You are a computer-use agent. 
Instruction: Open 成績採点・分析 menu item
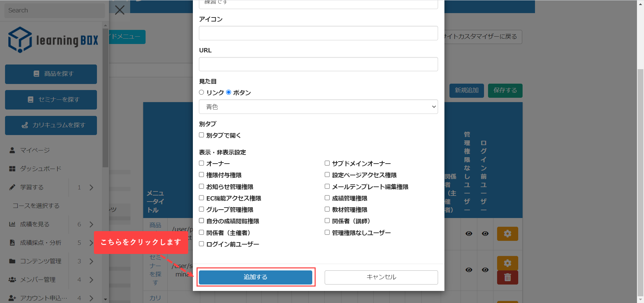coord(40,243)
